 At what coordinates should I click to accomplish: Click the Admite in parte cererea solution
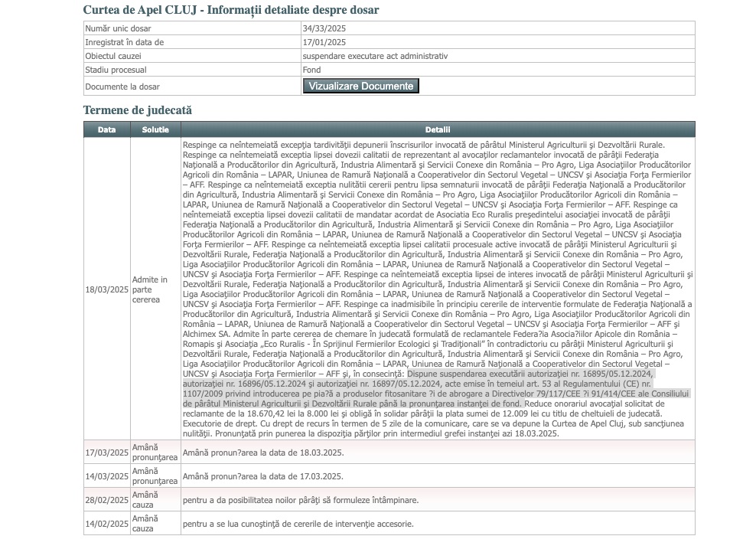point(149,289)
